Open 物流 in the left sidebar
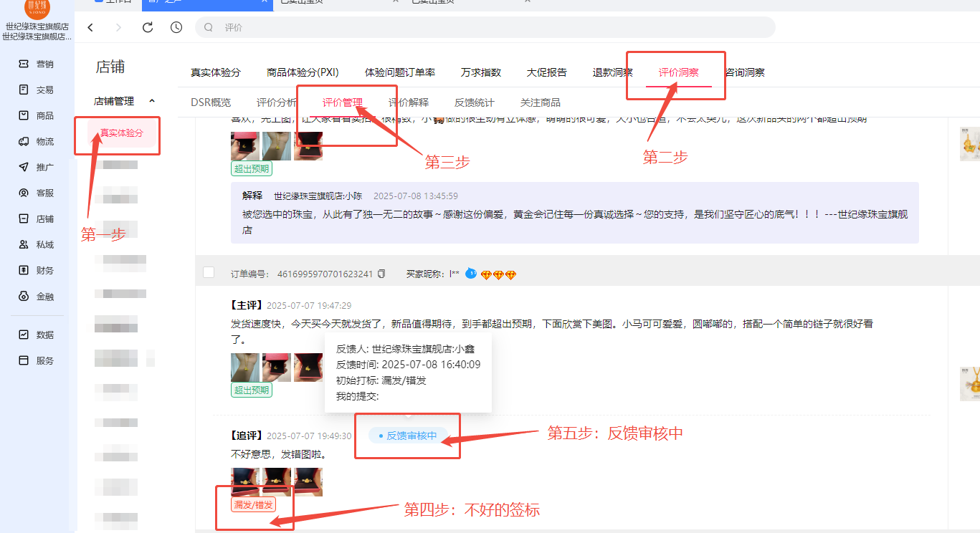 tap(37, 141)
